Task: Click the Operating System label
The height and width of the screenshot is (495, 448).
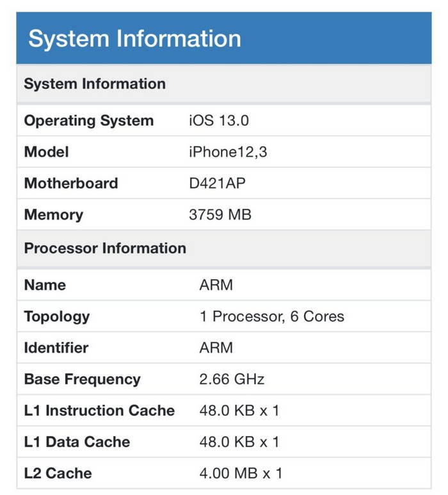Action: click(89, 120)
